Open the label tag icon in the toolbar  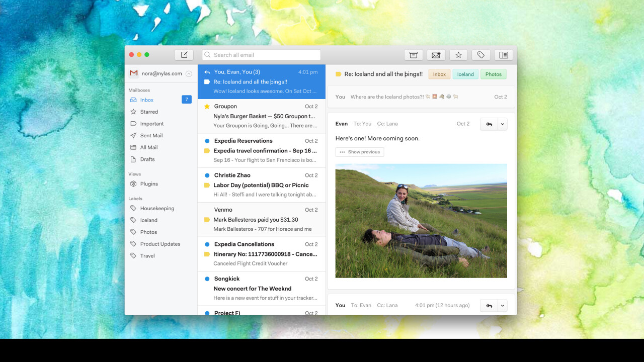point(481,55)
